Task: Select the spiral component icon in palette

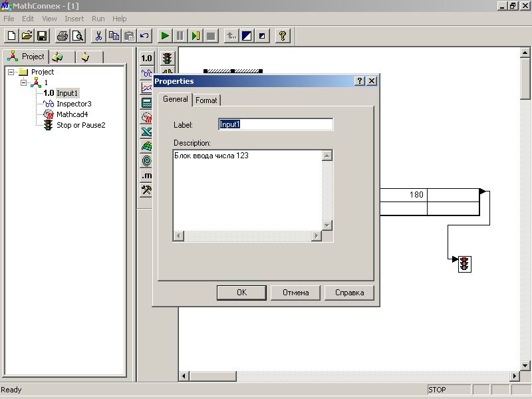Action: 146,161
